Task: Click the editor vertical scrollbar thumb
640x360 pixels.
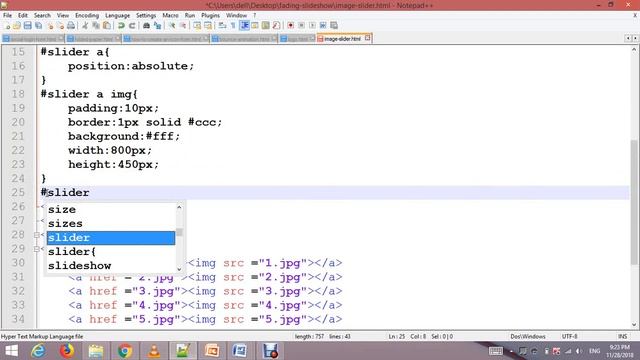Action: click(x=634, y=202)
